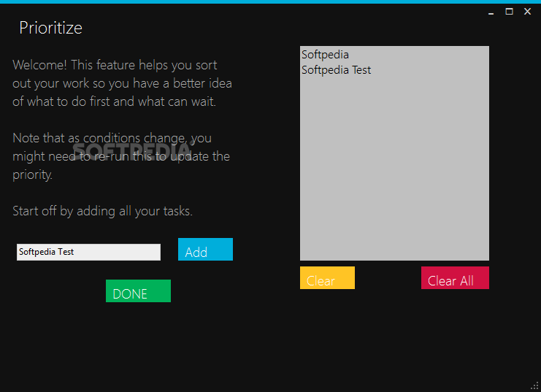This screenshot has height=392, width=541.
Task: Click the window resize grip corner
Action: [x=535, y=386]
